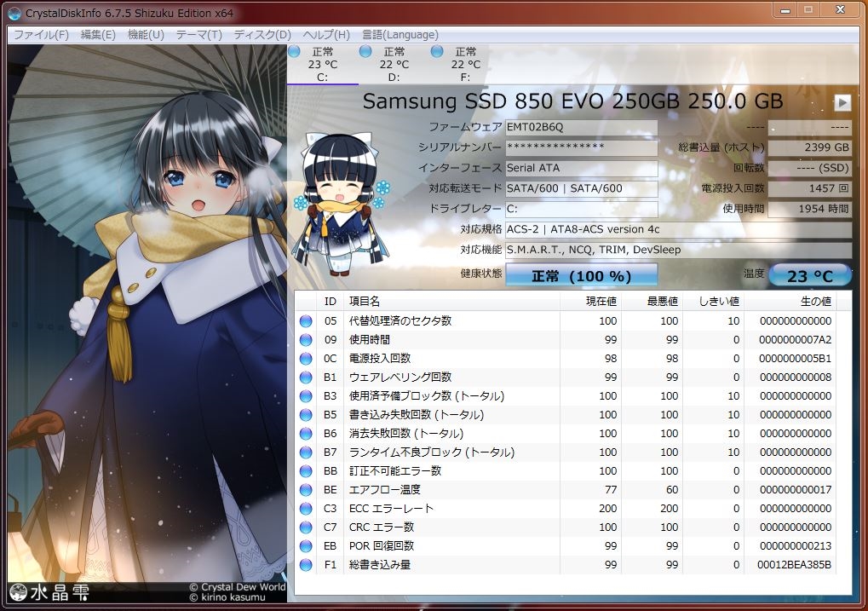Click the masked serial number field
Screen dimensions: 868x611
pos(581,147)
